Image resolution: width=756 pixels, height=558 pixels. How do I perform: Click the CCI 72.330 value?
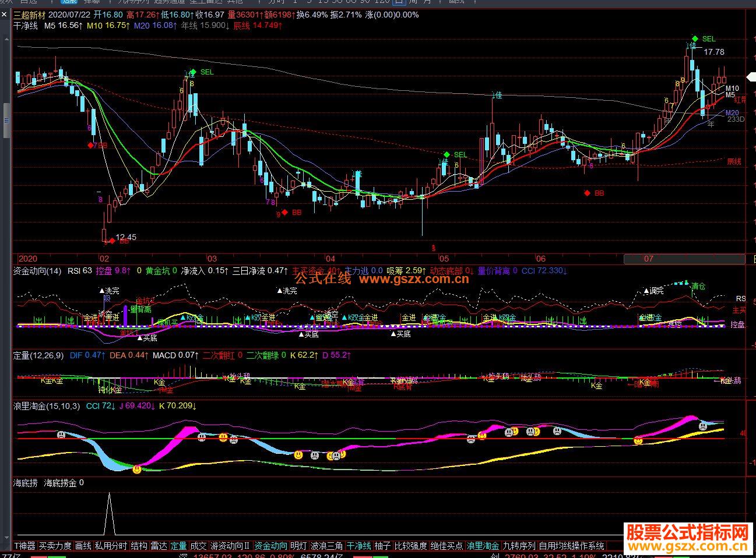[x=544, y=271]
